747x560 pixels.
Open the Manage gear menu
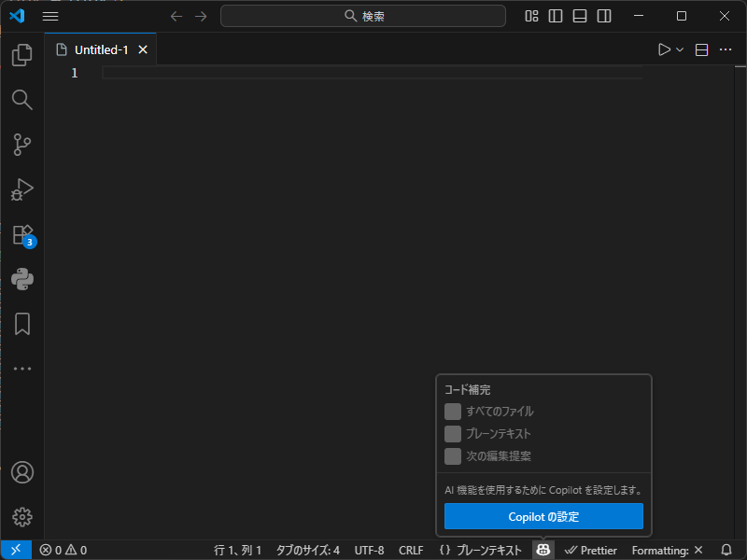tap(21, 517)
